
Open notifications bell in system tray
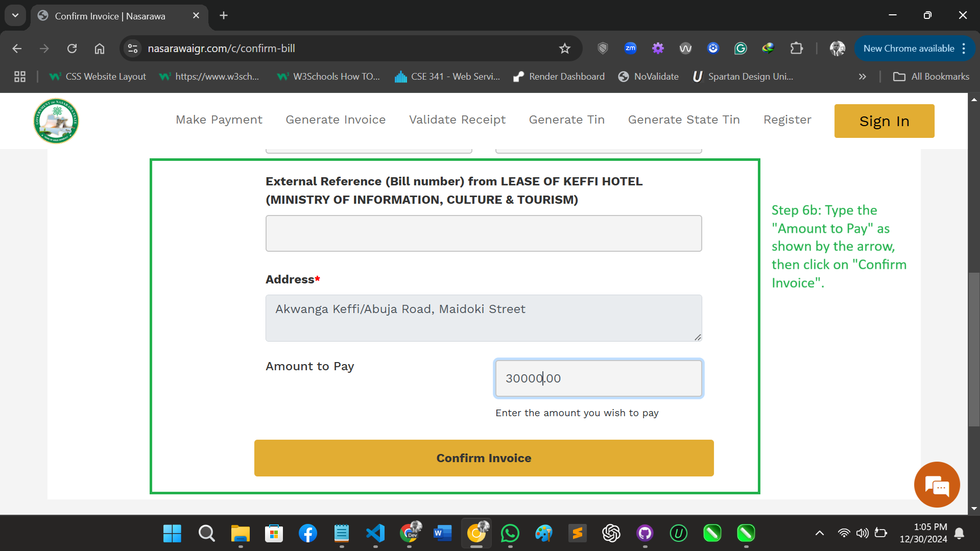(960, 534)
